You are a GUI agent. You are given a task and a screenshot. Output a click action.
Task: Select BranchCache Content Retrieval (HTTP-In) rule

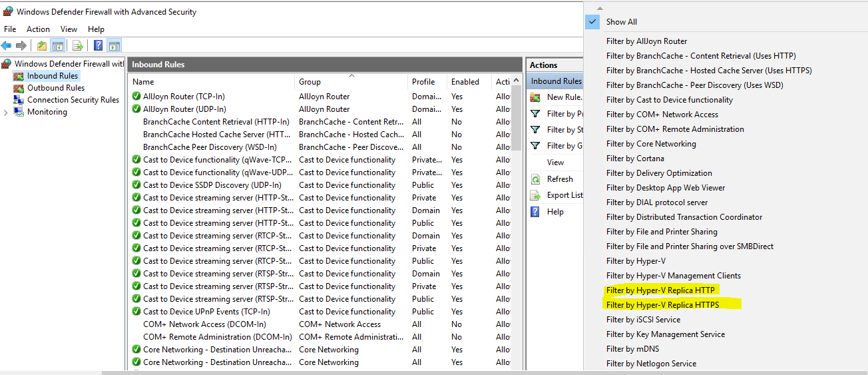(x=216, y=122)
